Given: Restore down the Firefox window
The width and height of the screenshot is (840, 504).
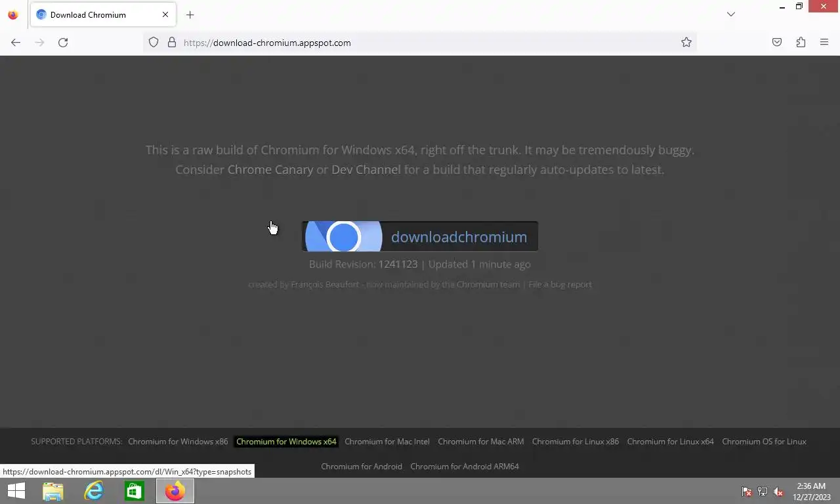Looking at the screenshot, I should click(x=799, y=7).
